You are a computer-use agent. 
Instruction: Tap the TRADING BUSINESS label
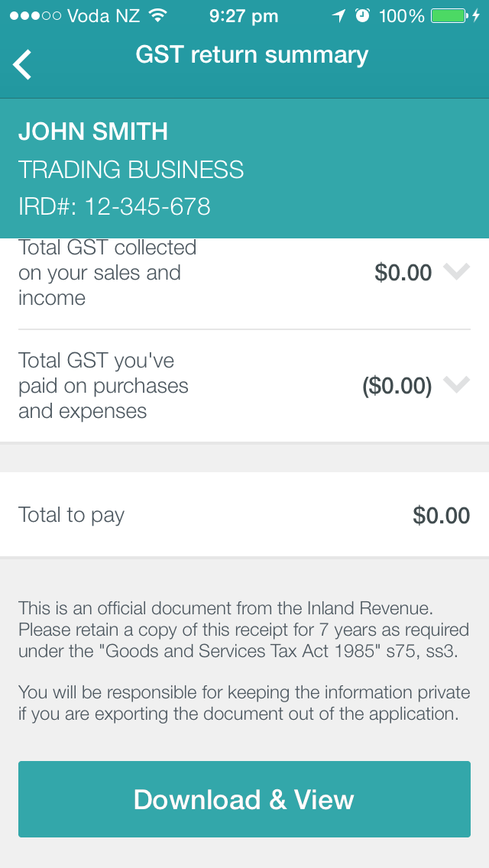(131, 170)
